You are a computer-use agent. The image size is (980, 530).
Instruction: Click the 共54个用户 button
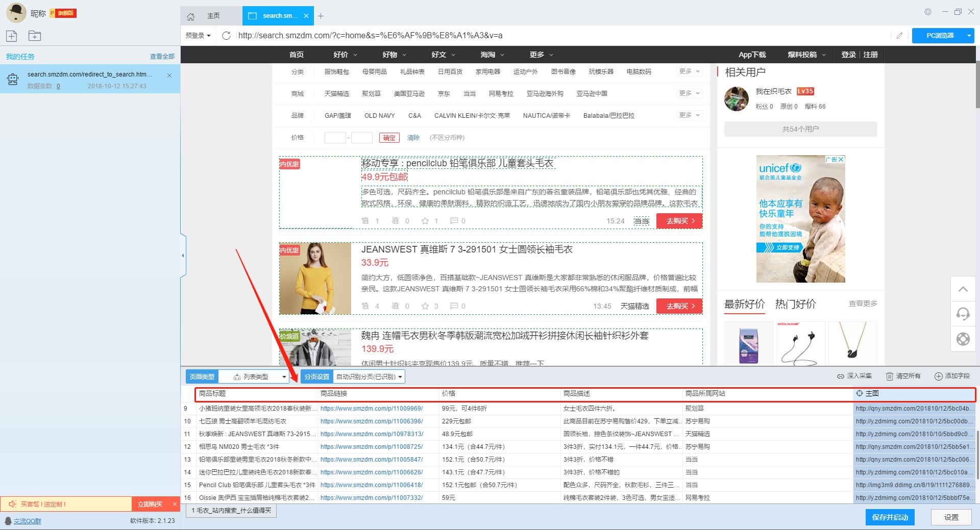pyautogui.click(x=800, y=129)
